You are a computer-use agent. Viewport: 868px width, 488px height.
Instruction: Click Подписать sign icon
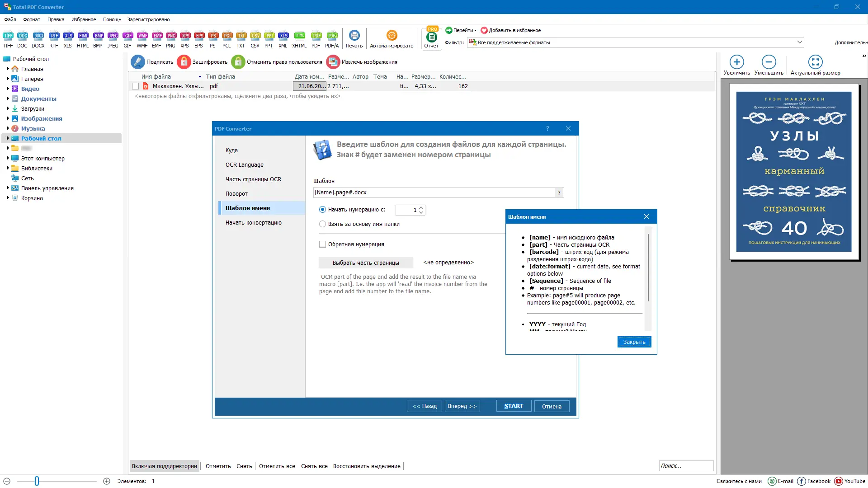(x=138, y=62)
